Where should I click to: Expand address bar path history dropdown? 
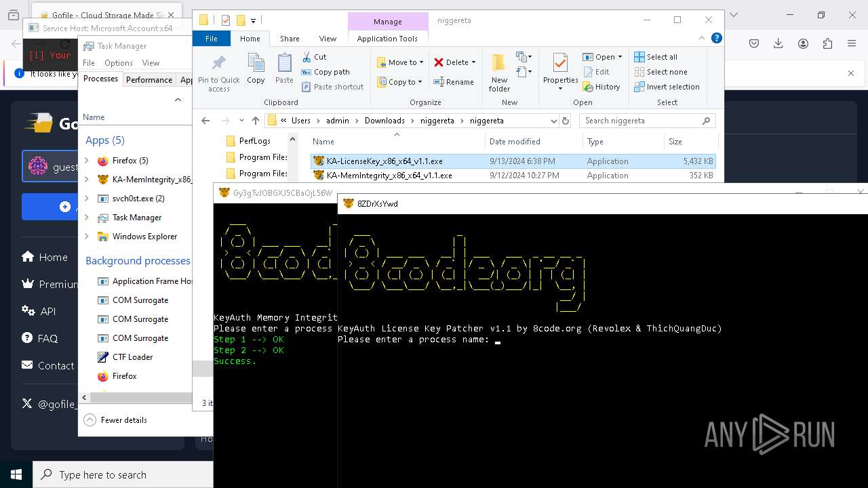coord(554,121)
